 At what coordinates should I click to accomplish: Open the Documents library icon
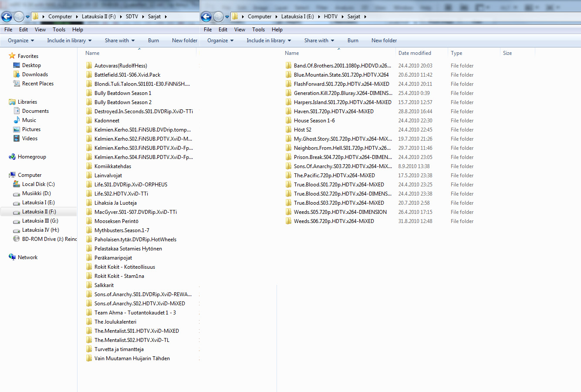coord(17,111)
